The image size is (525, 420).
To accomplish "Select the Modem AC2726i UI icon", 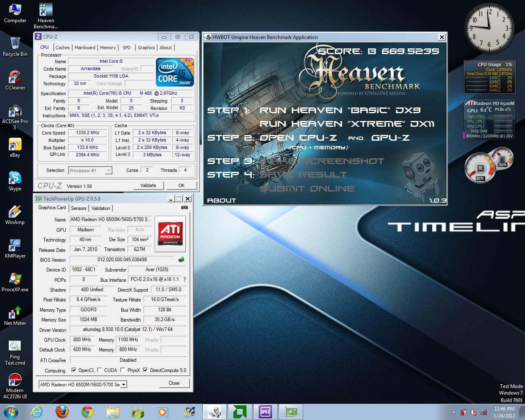I will (x=15, y=386).
